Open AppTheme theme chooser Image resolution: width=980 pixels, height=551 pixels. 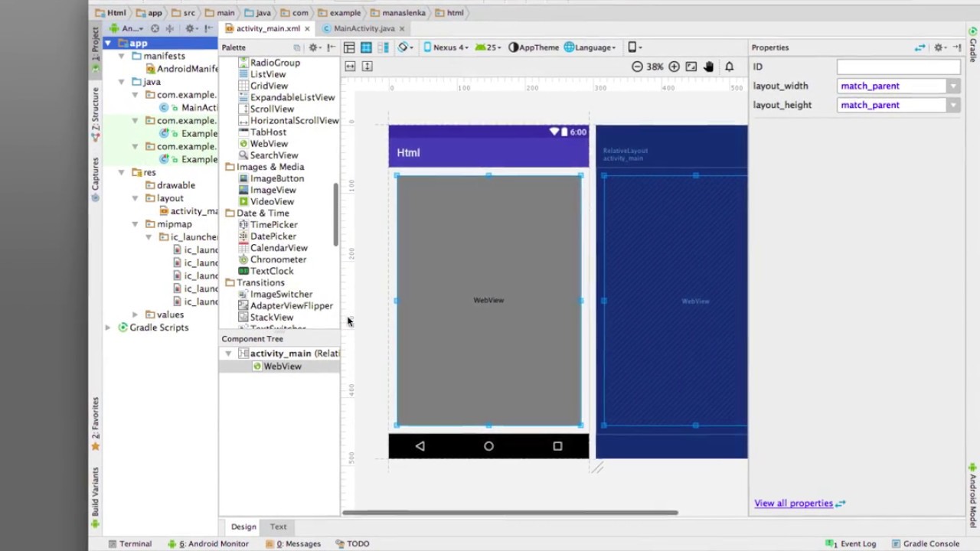pyautogui.click(x=534, y=47)
